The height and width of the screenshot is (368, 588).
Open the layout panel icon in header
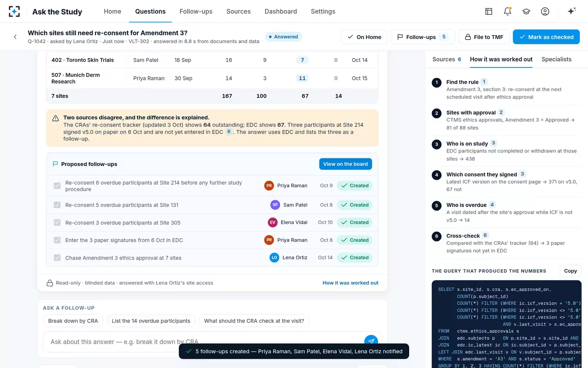(x=489, y=11)
